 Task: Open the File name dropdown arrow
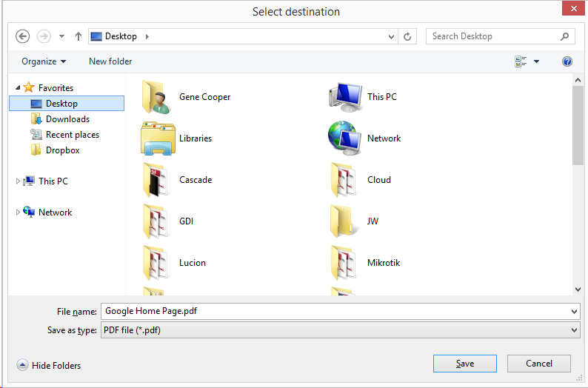pos(574,312)
